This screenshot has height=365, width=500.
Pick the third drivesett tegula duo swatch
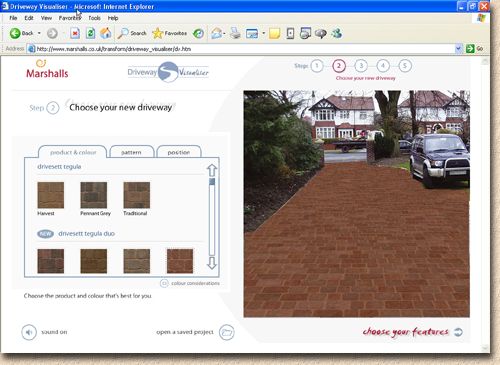(x=137, y=261)
